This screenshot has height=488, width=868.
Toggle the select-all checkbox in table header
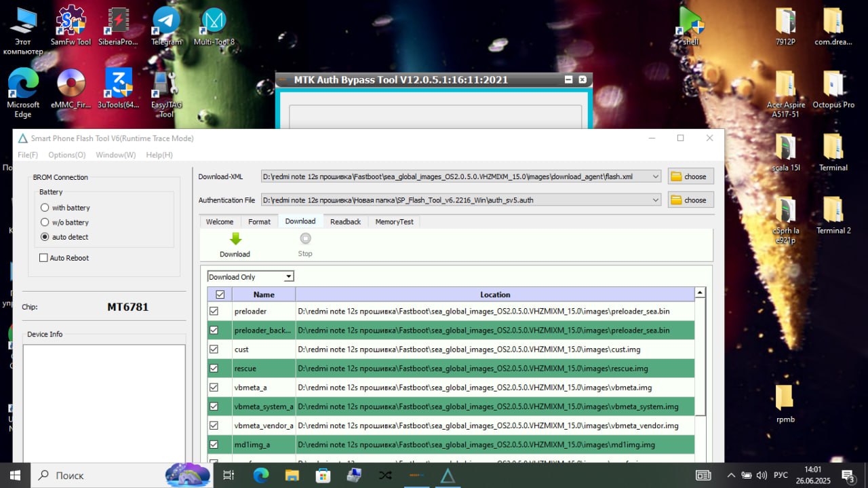[220, 295]
